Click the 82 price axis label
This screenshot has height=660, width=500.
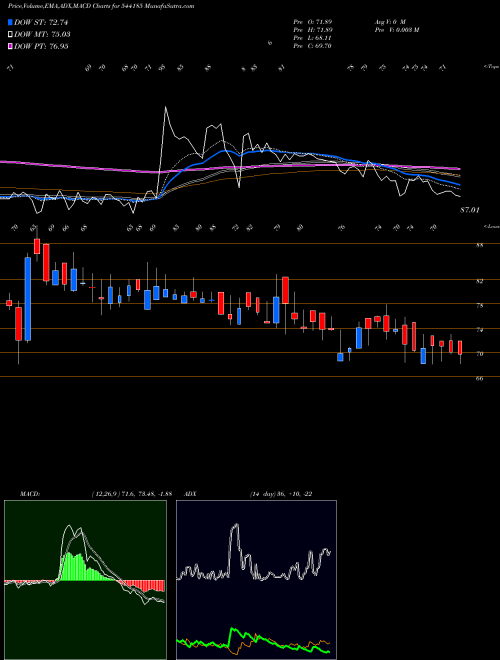point(479,281)
